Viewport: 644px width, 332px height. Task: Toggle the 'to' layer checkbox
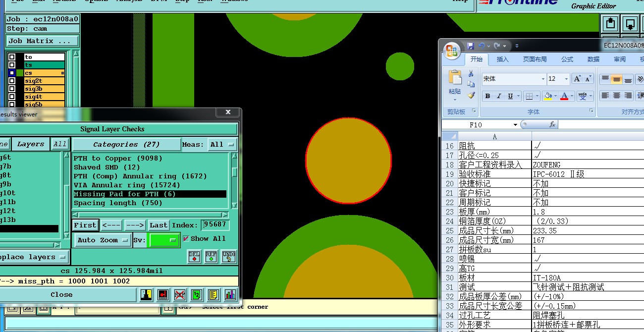tap(12, 57)
